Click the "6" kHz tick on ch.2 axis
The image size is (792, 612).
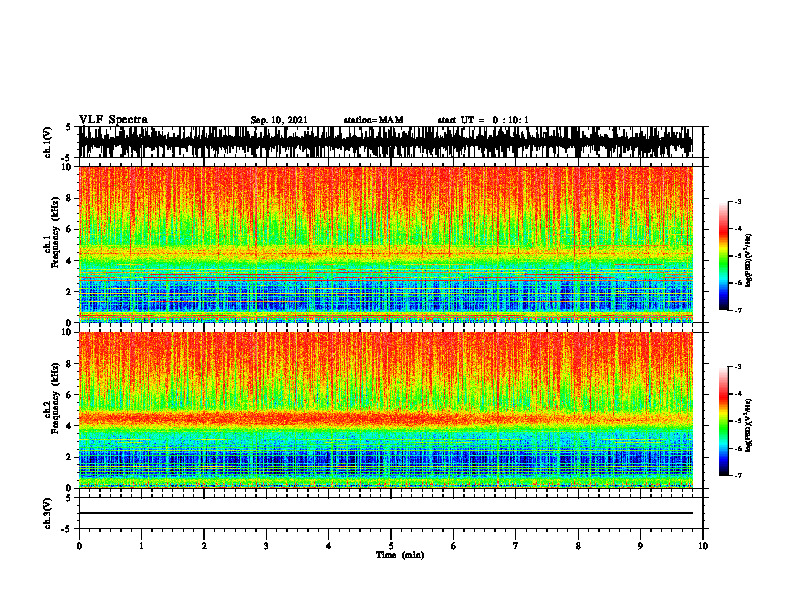pos(70,395)
